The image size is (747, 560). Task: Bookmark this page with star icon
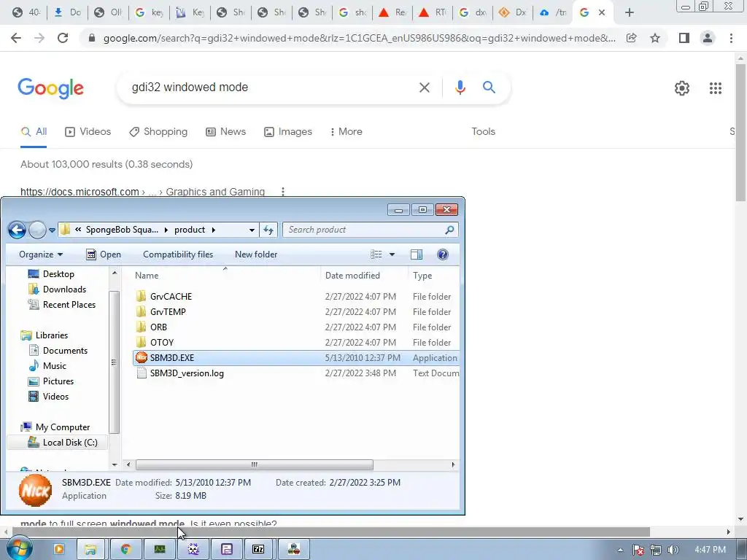[655, 38]
